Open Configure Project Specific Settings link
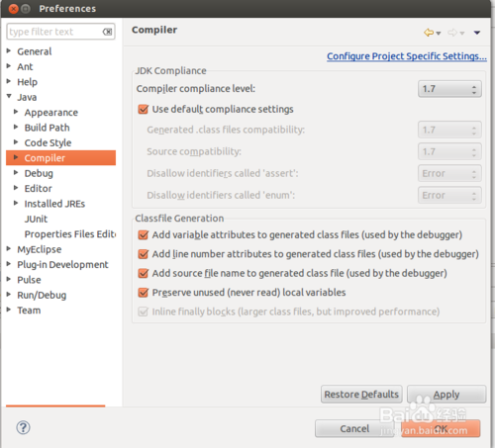This screenshot has width=495, height=448. click(407, 56)
